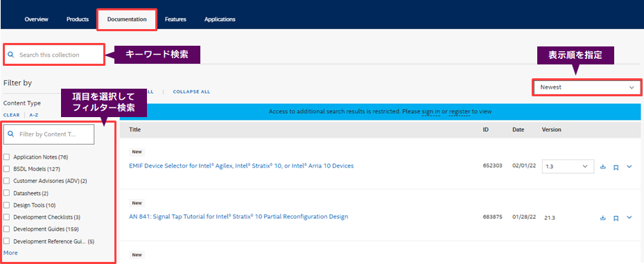Click the date 01/28/22
Viewport: 644px width, 264px height.
click(x=523, y=217)
